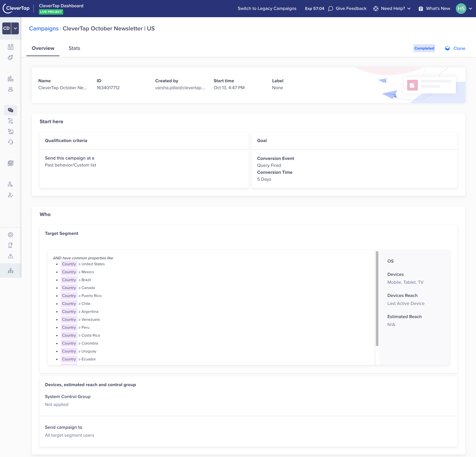Open the campaigns chat-bubble icon in sidebar

pos(10,110)
